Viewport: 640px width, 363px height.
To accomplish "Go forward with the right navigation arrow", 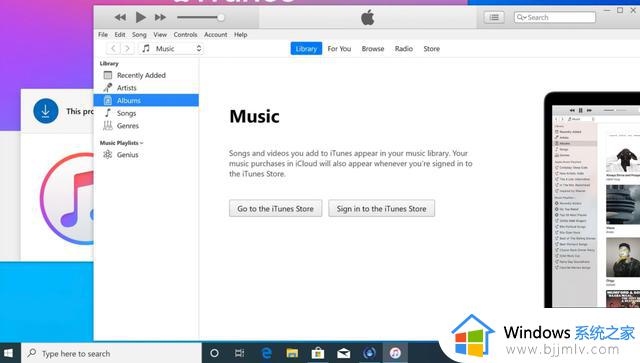I will pos(127,49).
